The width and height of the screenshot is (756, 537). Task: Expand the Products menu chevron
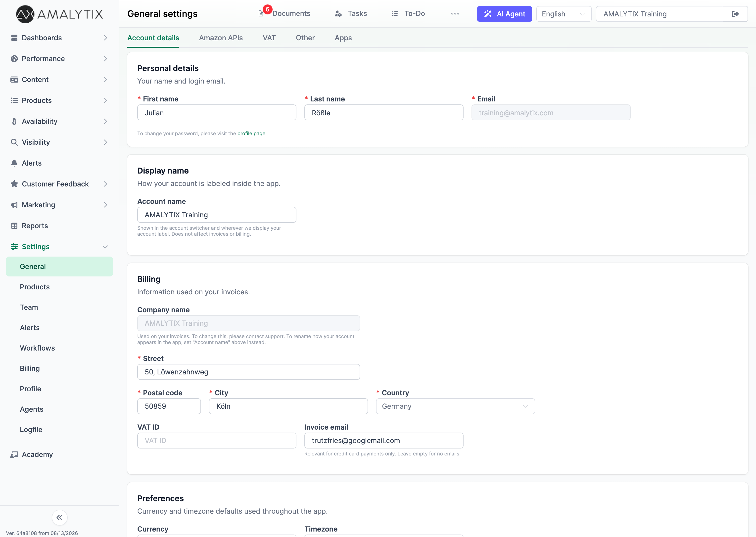(105, 100)
